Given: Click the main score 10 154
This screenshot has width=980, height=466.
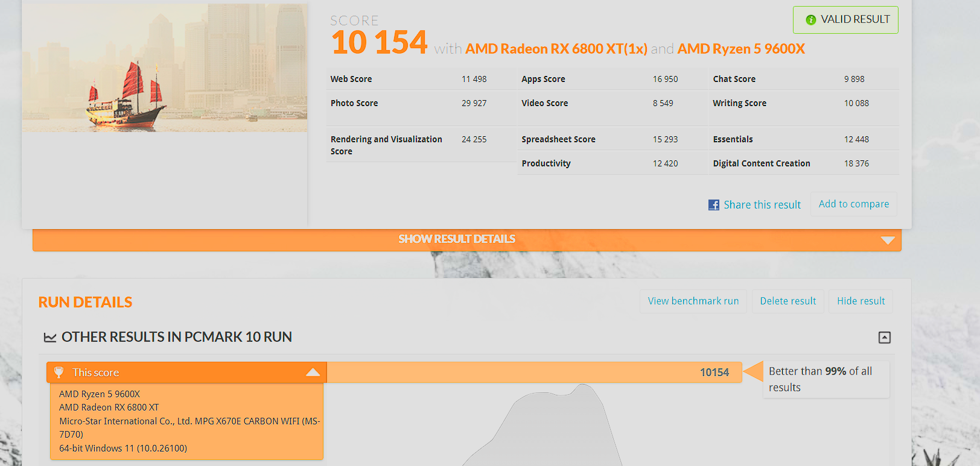Looking at the screenshot, I should pos(379,43).
